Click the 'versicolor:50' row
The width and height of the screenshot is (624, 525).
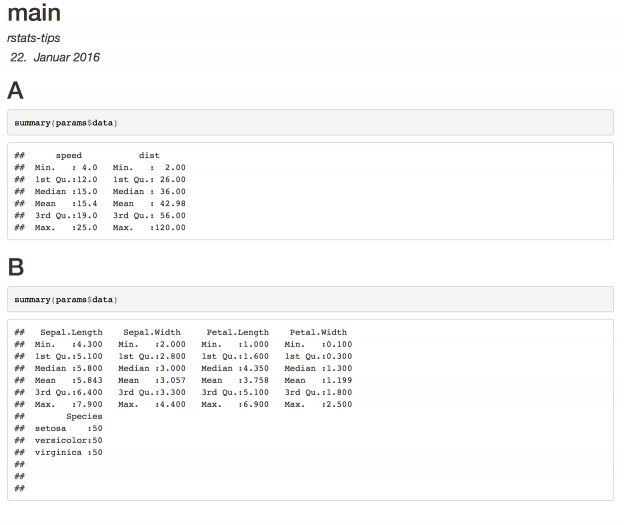click(68, 440)
